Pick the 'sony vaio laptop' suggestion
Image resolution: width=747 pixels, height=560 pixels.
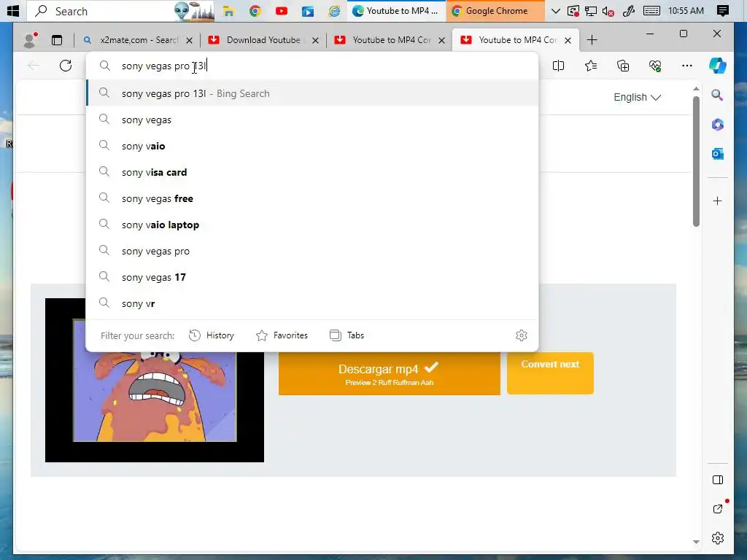[x=312, y=225]
